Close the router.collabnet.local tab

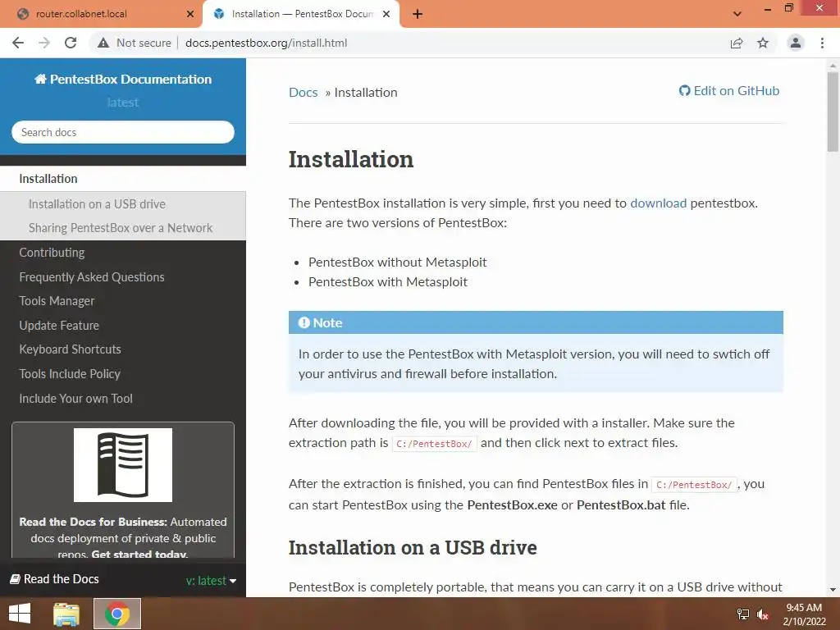[190, 14]
